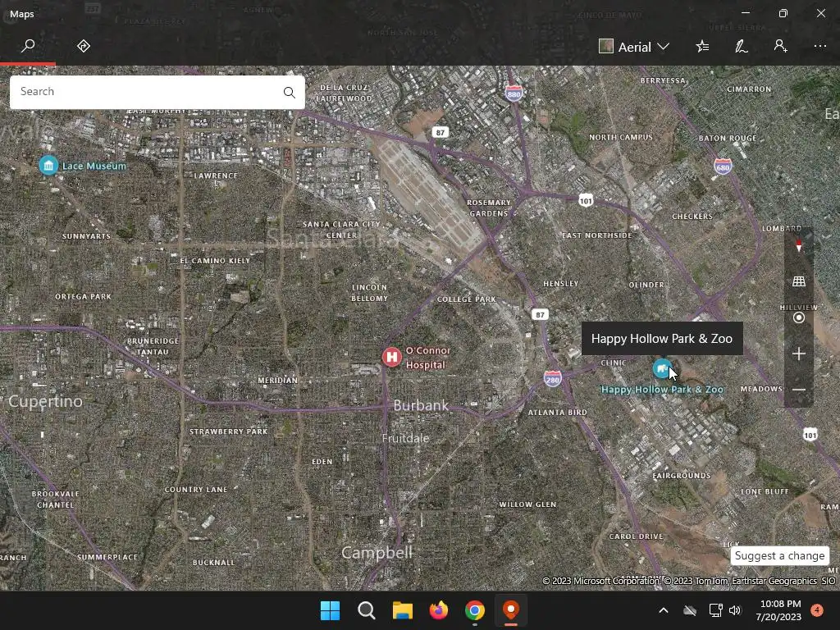Click the sign-in account icon

pos(780,46)
